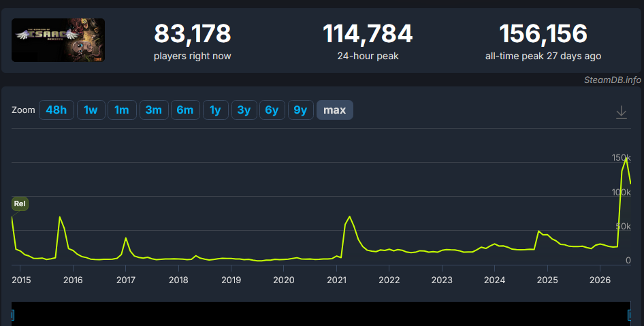This screenshot has width=644, height=326.
Task: Click the 2019 x-axis label
Action: tap(231, 280)
